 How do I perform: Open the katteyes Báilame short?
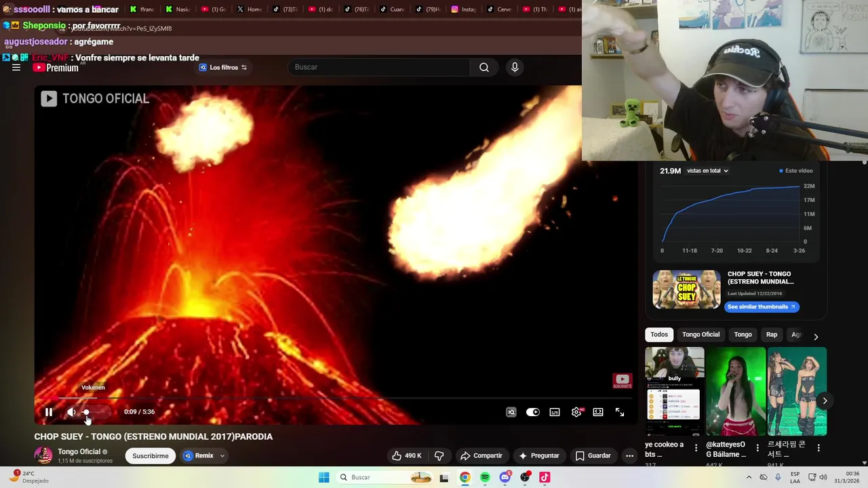pyautogui.click(x=736, y=391)
